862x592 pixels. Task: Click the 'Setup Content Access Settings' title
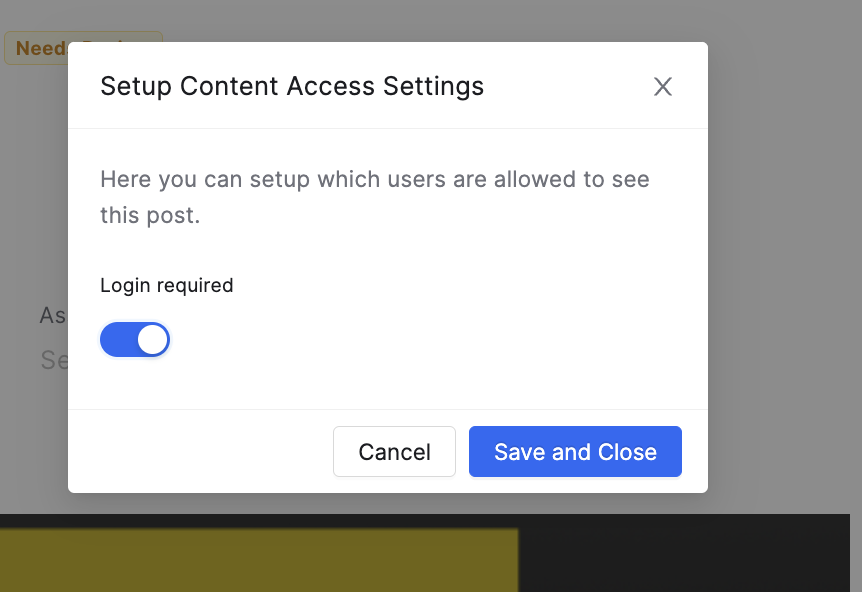292,86
